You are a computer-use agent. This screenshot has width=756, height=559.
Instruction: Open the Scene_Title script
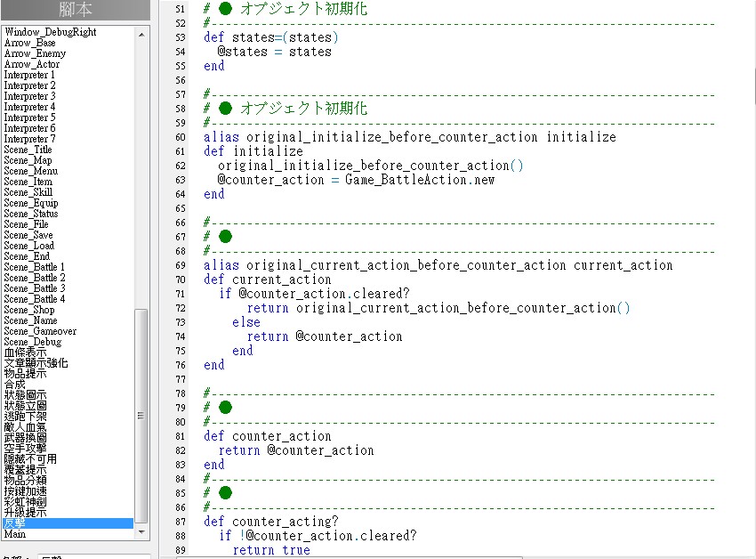tap(28, 150)
